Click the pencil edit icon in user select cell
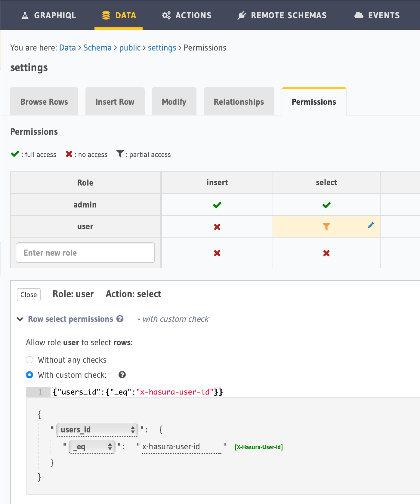Screen dimensions: 420x504 [x=371, y=225]
